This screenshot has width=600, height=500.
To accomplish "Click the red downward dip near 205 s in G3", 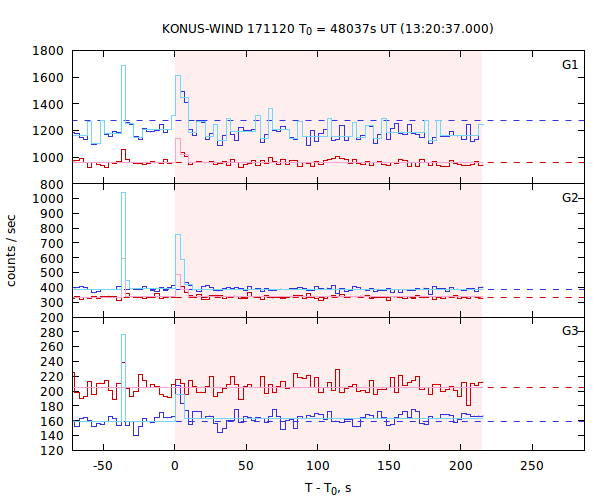I will 469,394.
